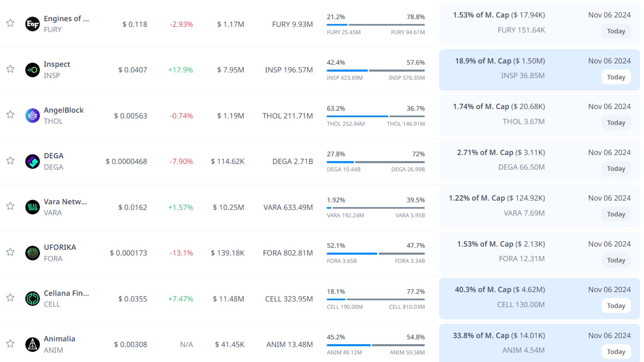Click the DEGA coin logo icon
Image resolution: width=644 pixels, height=362 pixels.
(33, 161)
